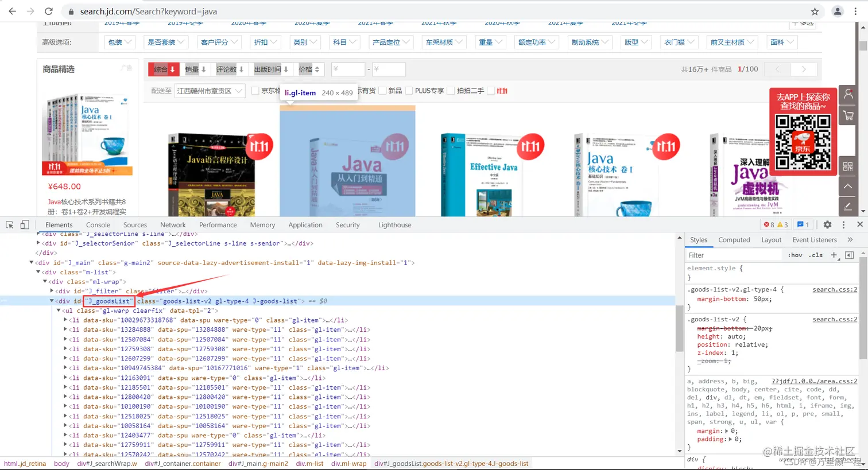Switch to the Console tab
868x470 pixels.
pos(98,225)
